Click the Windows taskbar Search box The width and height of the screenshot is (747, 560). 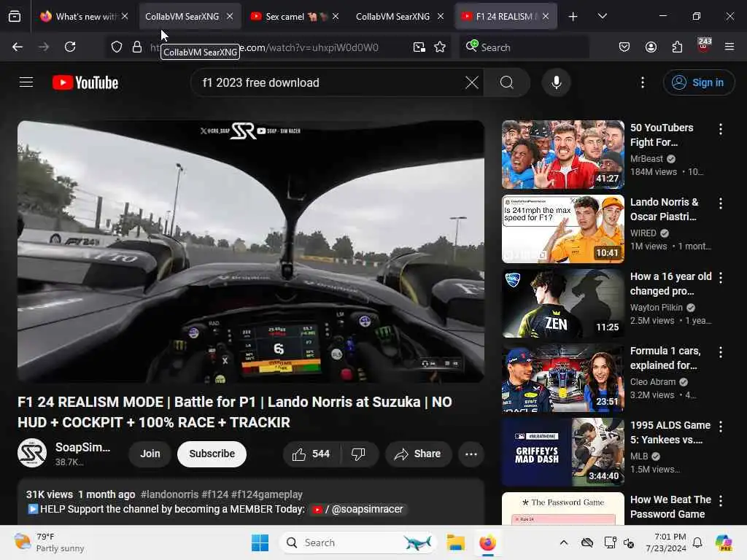click(358, 542)
